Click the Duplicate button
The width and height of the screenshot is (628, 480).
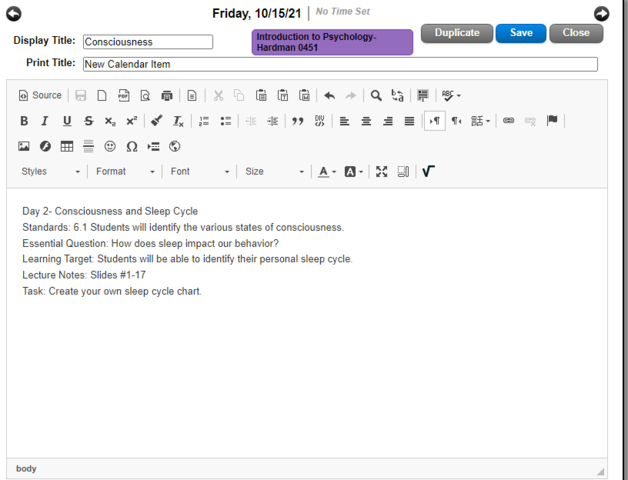(x=457, y=33)
